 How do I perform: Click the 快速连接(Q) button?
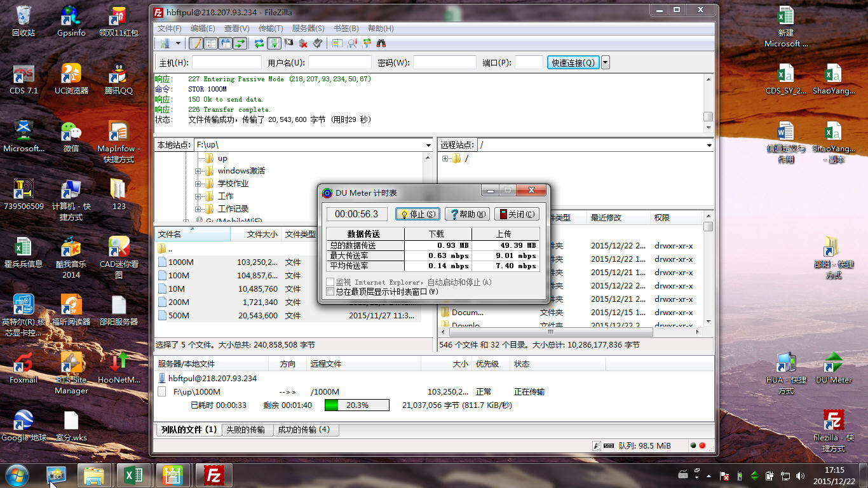click(573, 62)
